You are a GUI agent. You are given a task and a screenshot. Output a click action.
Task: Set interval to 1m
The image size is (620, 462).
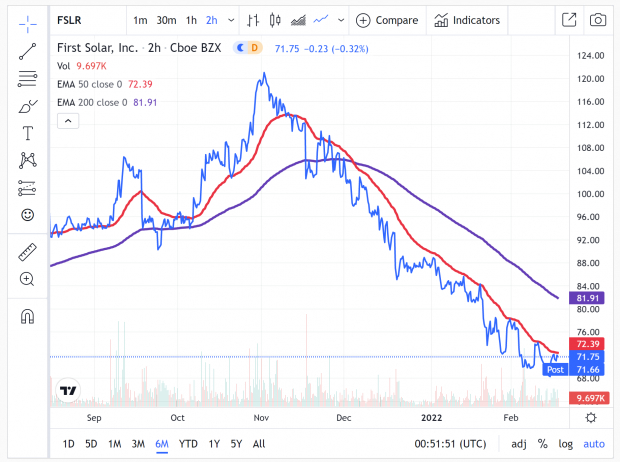coord(140,20)
